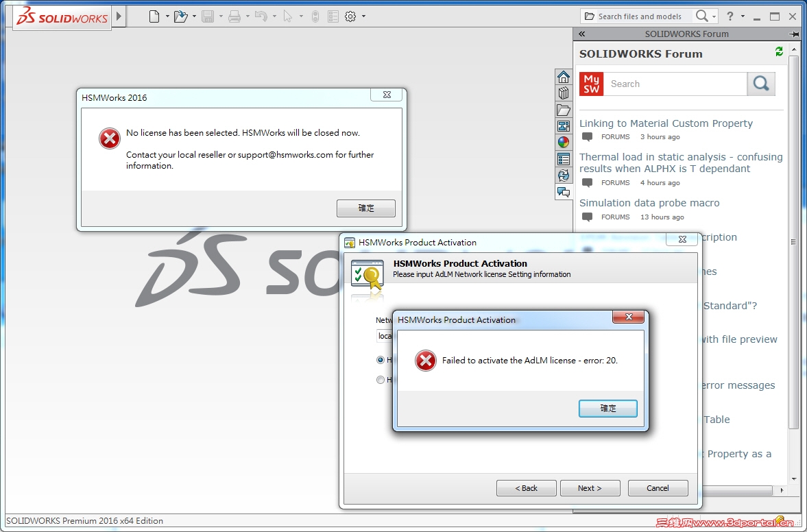
Task: Expand the SOLIDWORKS menu flyout arrow
Action: pos(119,16)
